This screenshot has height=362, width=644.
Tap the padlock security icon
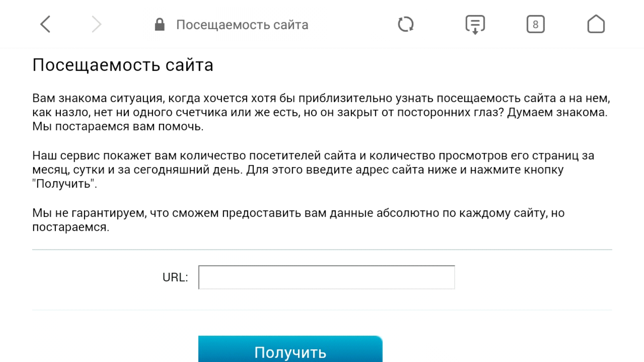tap(160, 24)
